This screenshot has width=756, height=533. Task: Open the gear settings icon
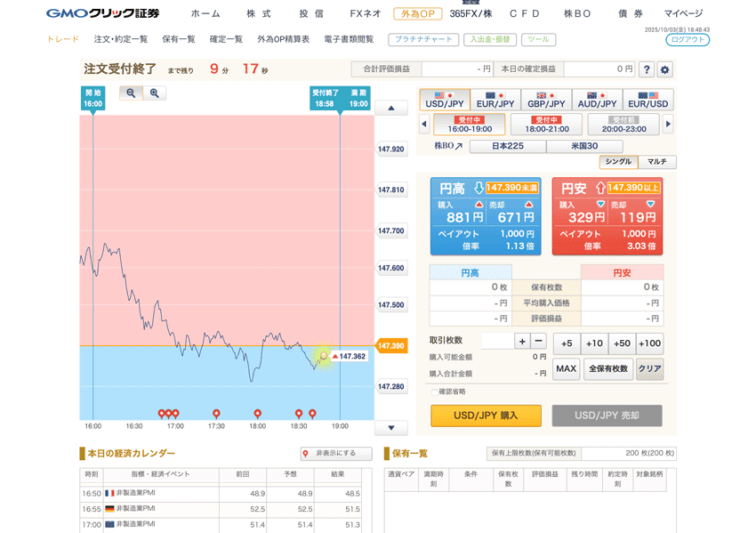point(664,69)
